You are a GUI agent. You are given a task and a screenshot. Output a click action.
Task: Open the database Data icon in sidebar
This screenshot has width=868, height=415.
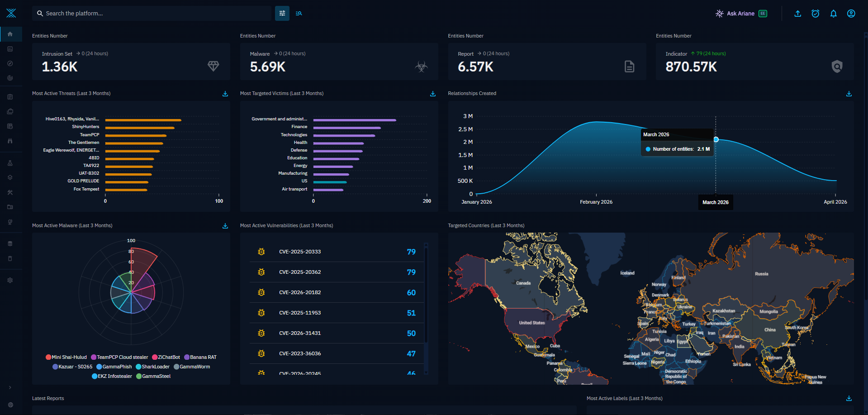click(x=10, y=243)
